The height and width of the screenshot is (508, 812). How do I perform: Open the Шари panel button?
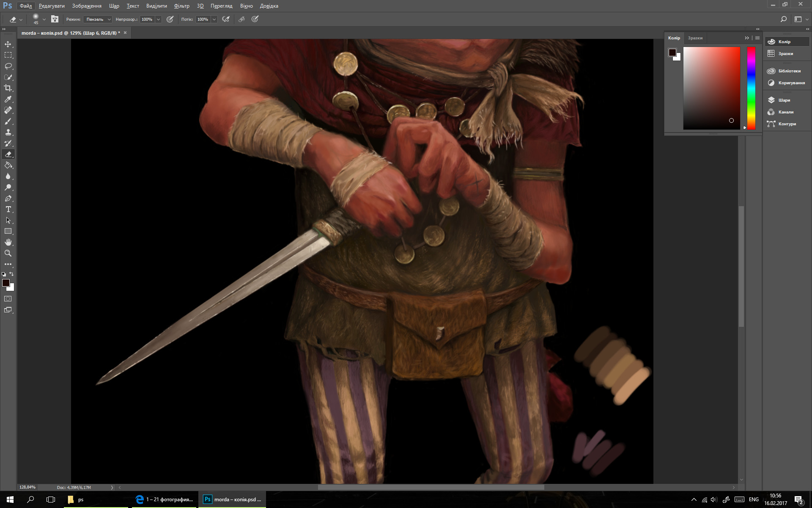[784, 100]
